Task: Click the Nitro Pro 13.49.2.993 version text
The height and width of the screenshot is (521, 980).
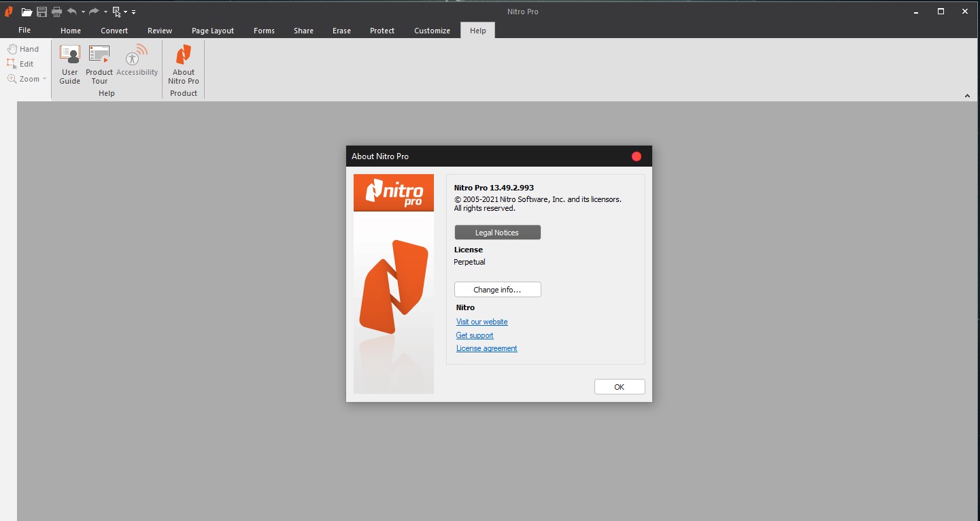Action: click(x=494, y=188)
